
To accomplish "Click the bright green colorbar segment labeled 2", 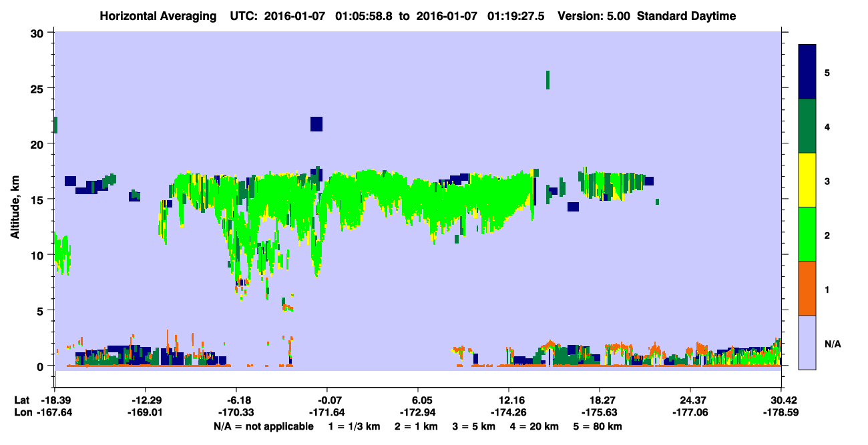I will pyautogui.click(x=807, y=234).
